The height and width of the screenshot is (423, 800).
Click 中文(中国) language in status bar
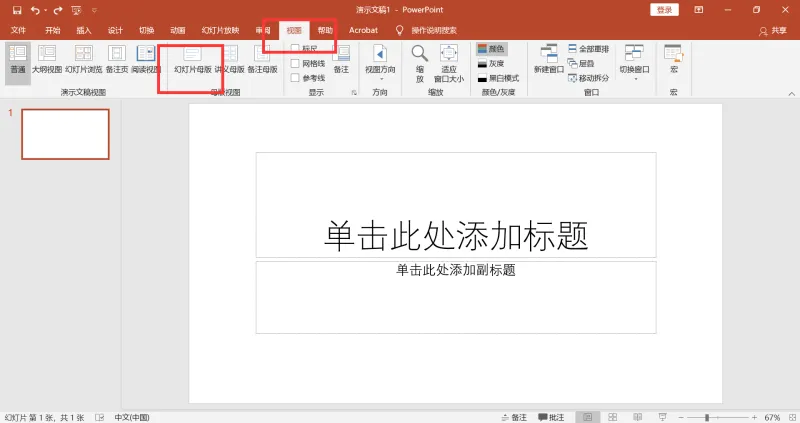(x=132, y=417)
